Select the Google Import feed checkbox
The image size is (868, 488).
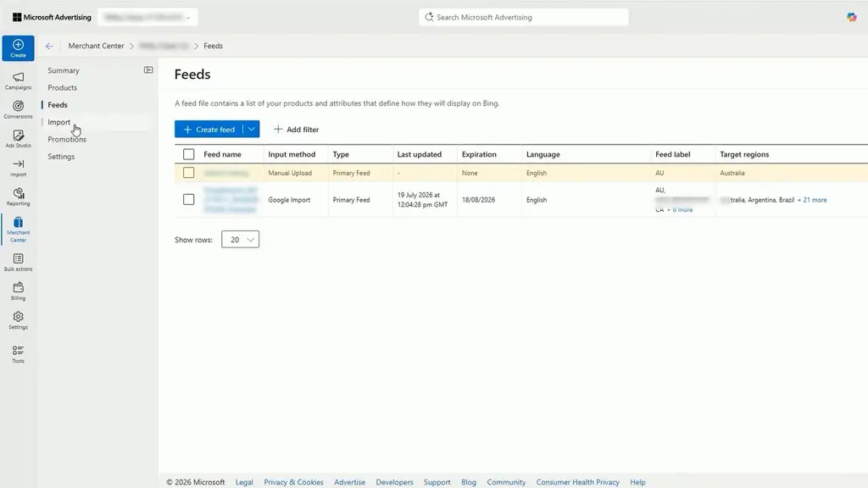(189, 199)
